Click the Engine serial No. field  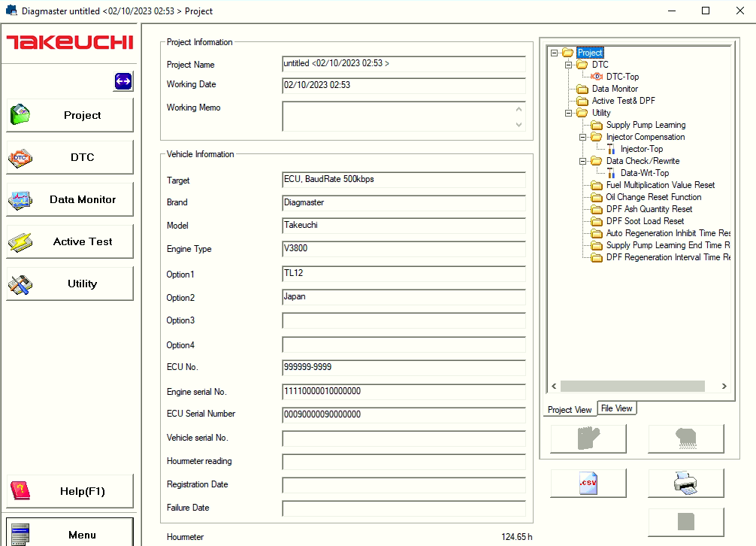[x=404, y=392]
